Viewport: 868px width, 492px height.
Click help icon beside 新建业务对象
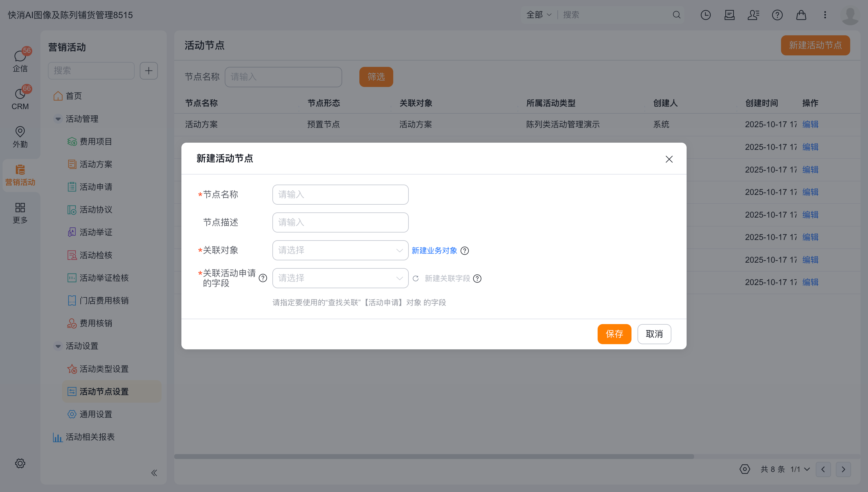pos(465,251)
